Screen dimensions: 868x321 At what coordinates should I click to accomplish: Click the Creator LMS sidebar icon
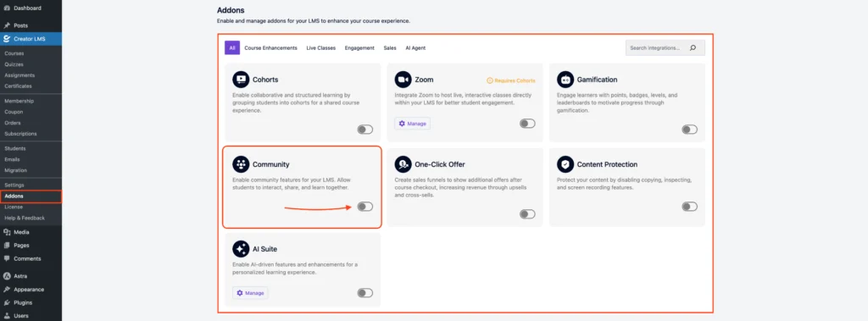[7, 39]
